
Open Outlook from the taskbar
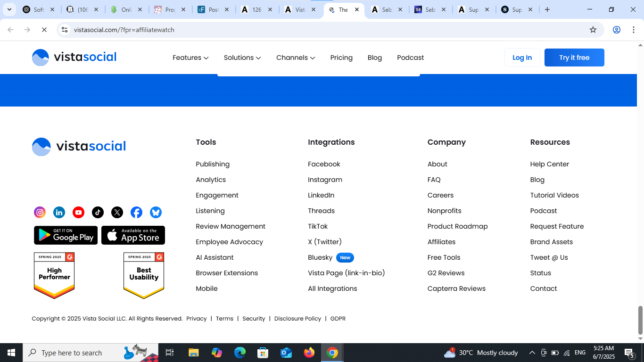point(286,353)
